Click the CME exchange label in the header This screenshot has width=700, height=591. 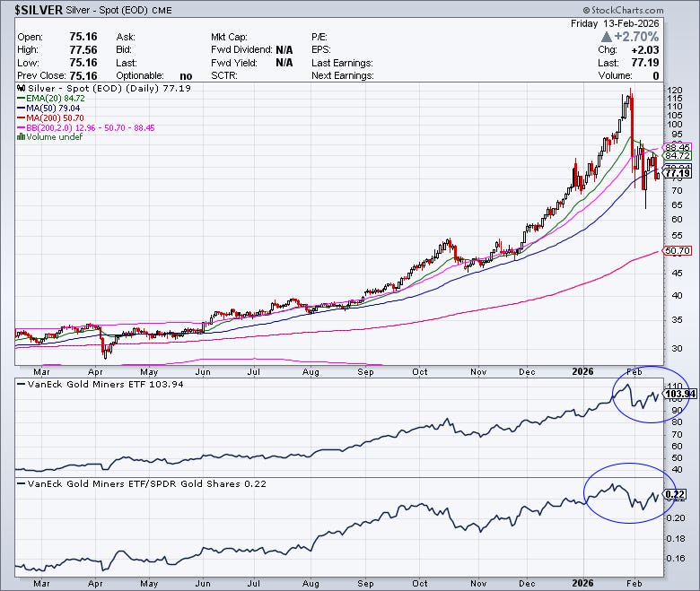click(x=162, y=10)
